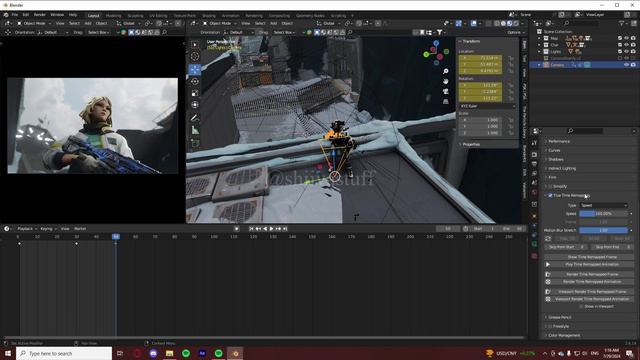Switch perspective/orthographic with the grid gizmo icon
The height and width of the screenshot is (360, 640).
(446, 101)
